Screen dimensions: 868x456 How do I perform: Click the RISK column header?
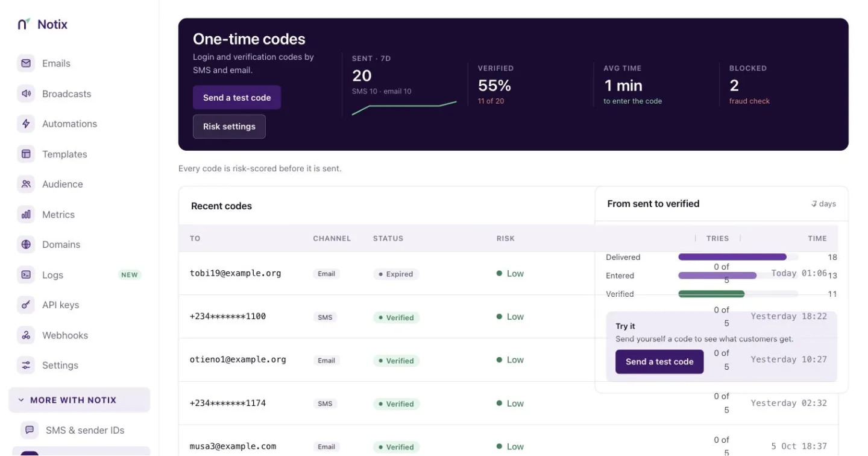click(x=506, y=238)
